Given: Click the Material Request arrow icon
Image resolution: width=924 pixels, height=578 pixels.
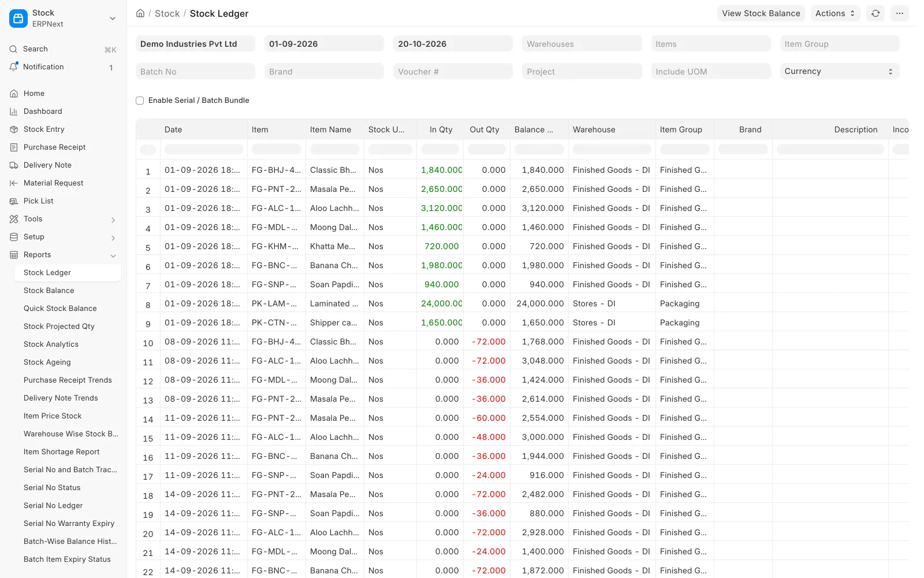Looking at the screenshot, I should click(x=14, y=183).
